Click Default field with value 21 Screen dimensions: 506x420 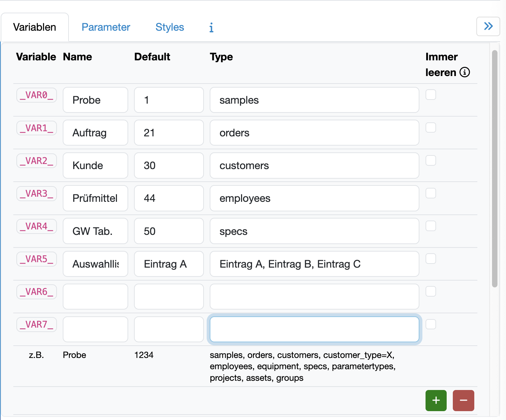(x=169, y=133)
